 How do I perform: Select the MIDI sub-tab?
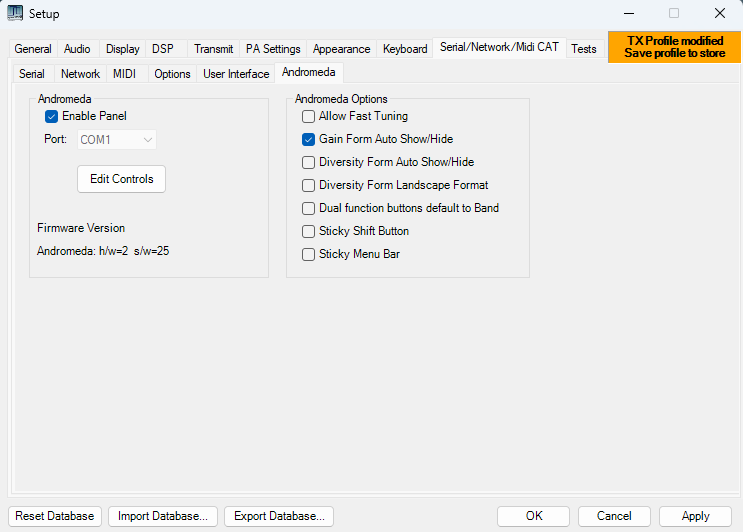coord(124,74)
